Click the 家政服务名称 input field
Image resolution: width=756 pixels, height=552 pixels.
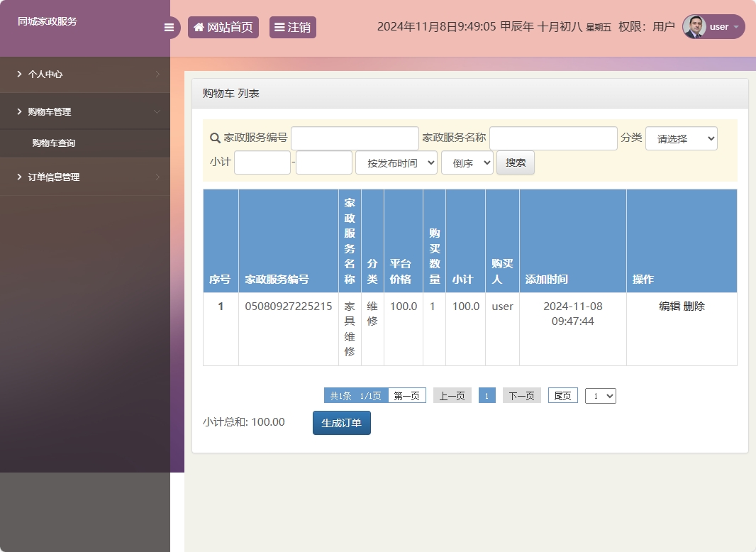coord(552,138)
